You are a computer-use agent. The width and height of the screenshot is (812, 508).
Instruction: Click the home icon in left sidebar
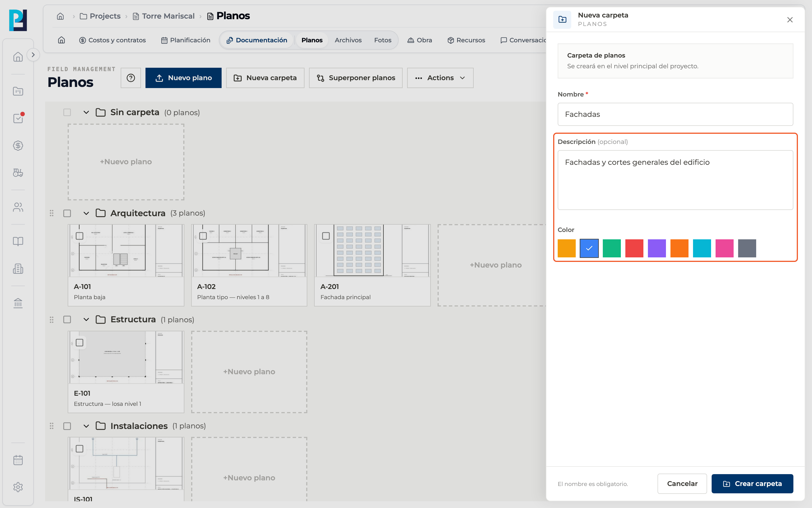pyautogui.click(x=18, y=57)
